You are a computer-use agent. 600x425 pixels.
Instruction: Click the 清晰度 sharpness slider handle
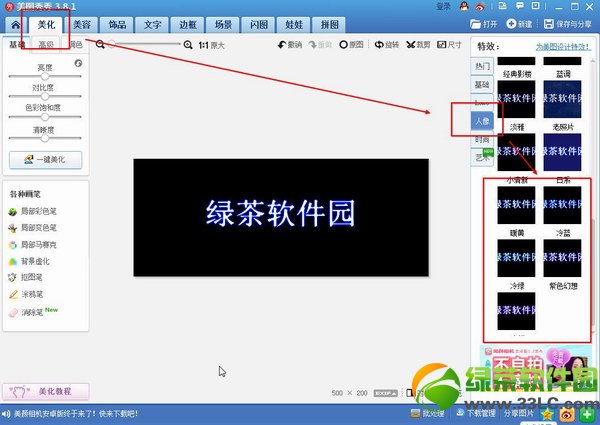45,138
